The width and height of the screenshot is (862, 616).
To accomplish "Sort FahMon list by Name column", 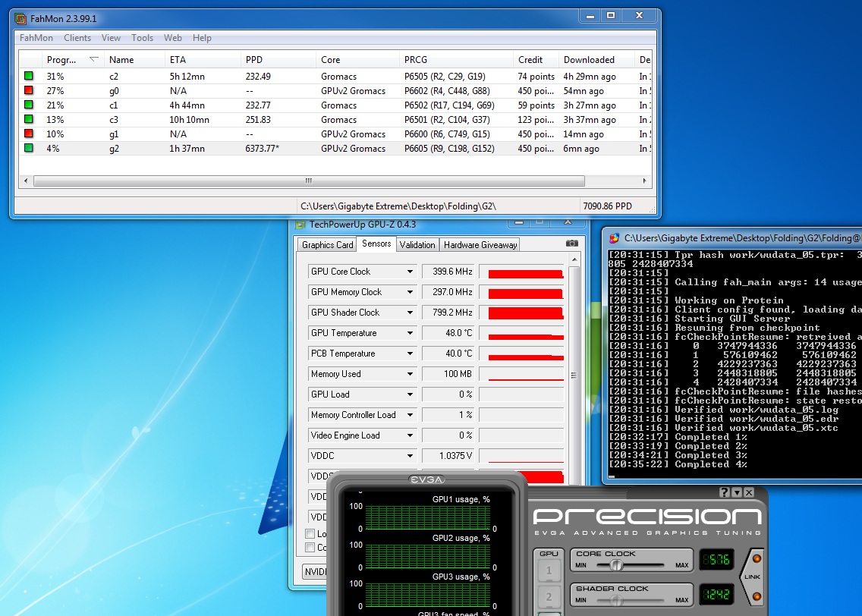I will [x=134, y=59].
